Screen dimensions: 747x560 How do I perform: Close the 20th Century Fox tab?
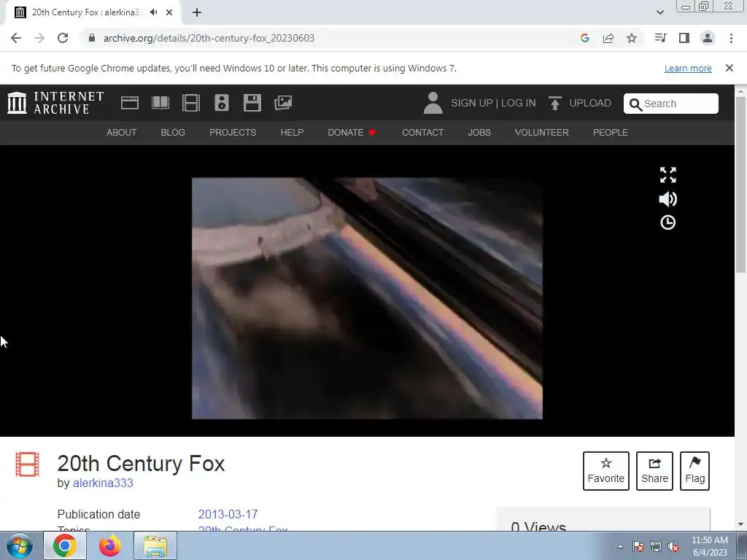coord(169,12)
